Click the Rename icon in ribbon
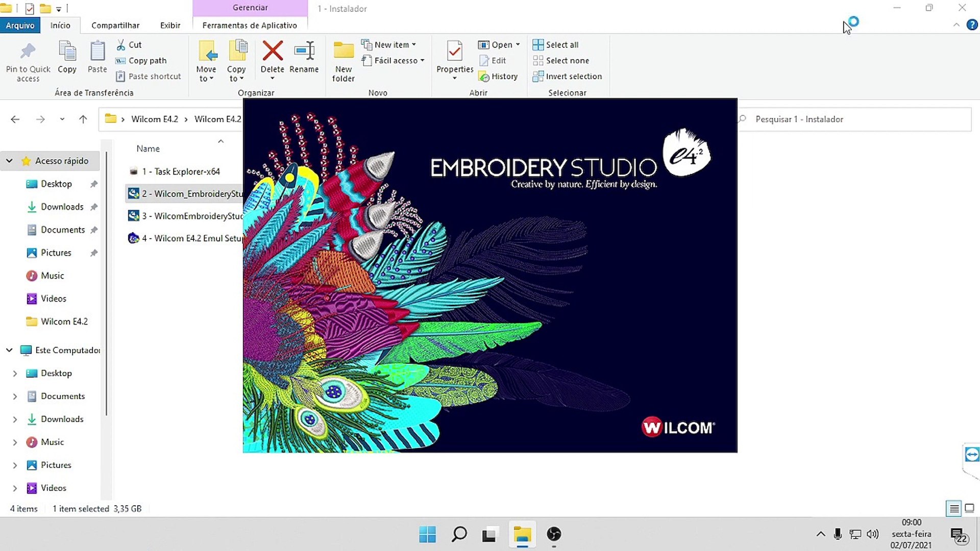Screen dimensions: 980x551 coord(304,51)
